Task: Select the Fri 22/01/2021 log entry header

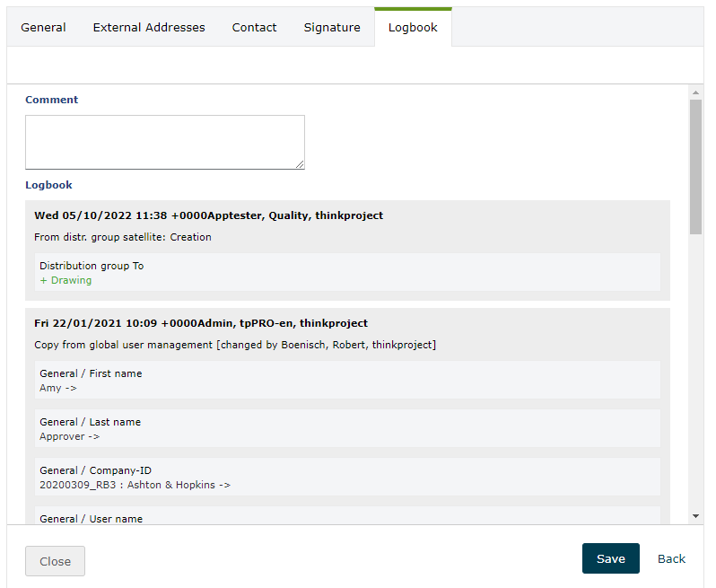Action: click(201, 323)
